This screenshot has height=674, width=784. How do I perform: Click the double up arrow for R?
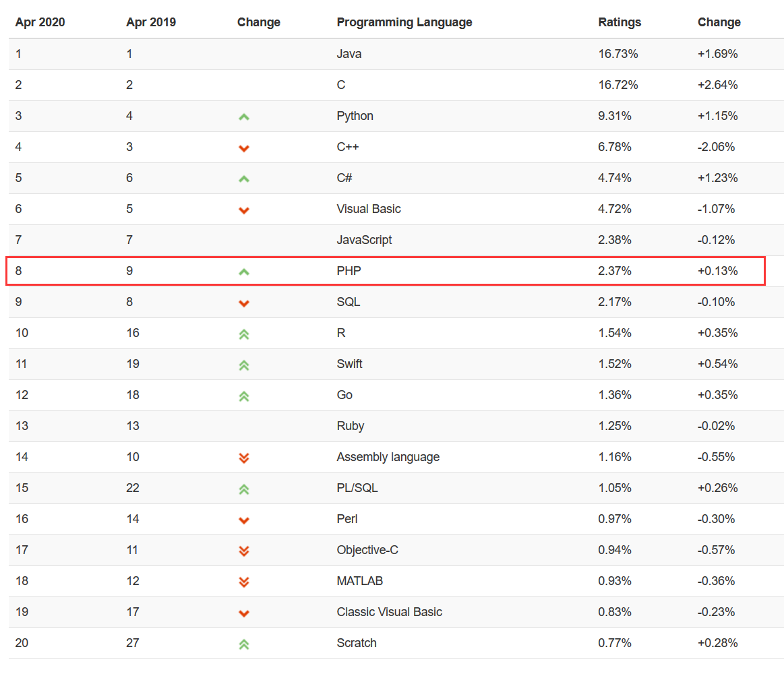244,334
